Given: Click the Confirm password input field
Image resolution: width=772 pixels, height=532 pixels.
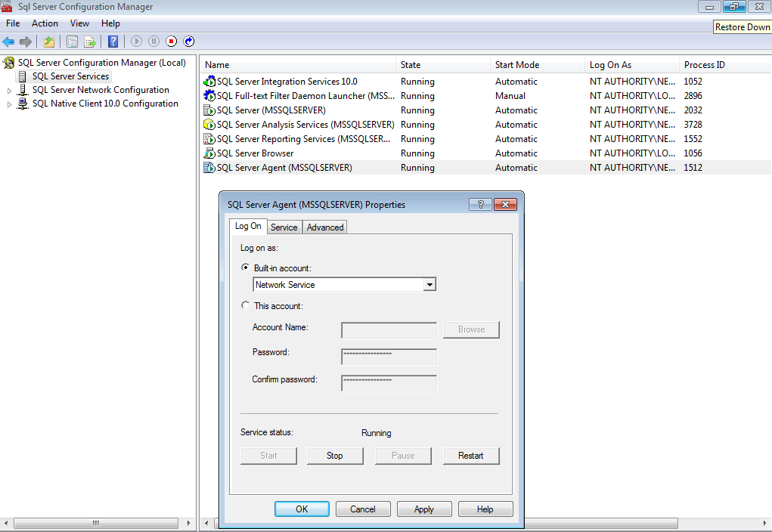Looking at the screenshot, I should [389, 383].
